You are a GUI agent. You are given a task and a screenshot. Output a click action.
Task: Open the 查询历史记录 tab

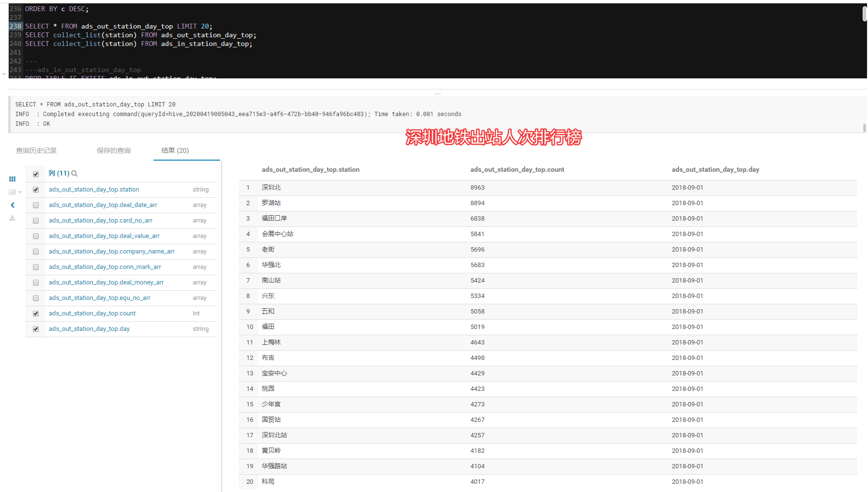click(x=36, y=150)
